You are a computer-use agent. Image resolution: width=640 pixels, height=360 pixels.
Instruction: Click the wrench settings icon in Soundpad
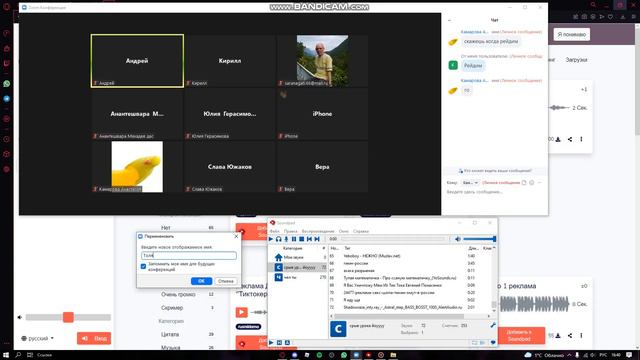tap(493, 325)
